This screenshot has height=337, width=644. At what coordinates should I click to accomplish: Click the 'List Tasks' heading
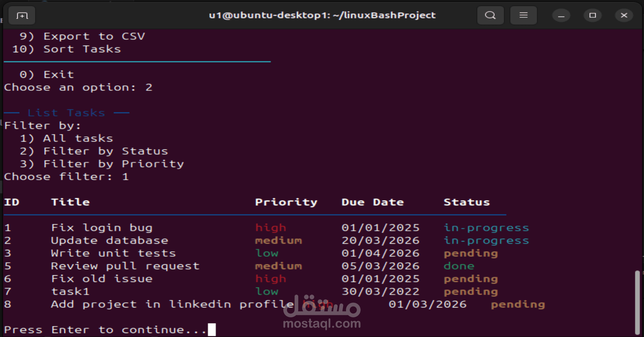coord(66,113)
